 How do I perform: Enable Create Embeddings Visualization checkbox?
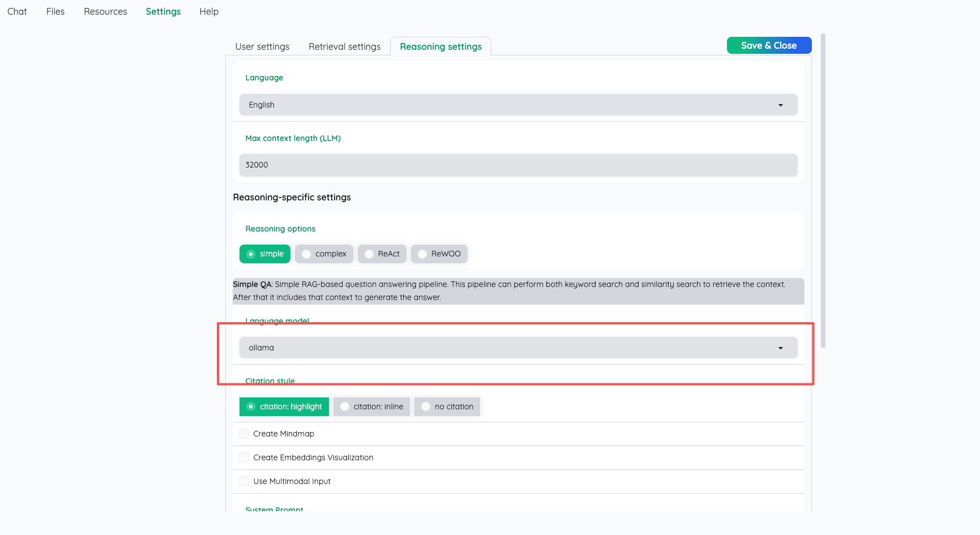[x=244, y=457]
